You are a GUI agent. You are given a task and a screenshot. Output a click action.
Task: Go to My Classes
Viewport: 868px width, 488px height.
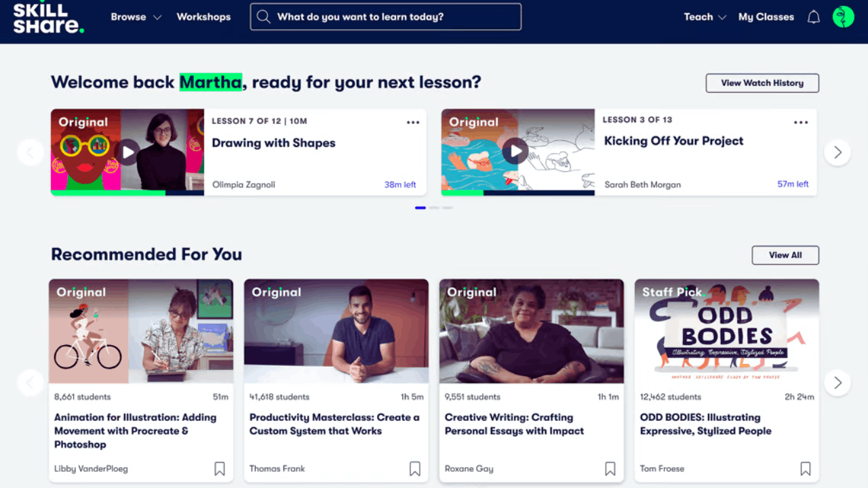tap(766, 17)
